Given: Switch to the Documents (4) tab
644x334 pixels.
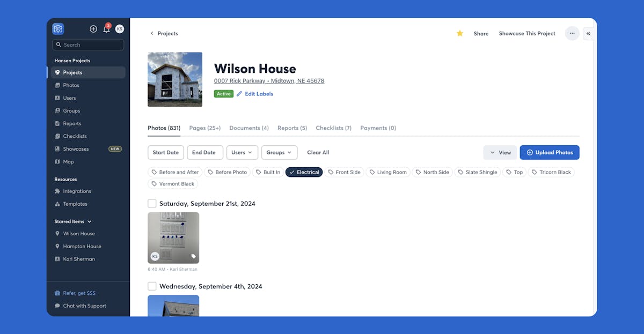Looking at the screenshot, I should click(x=249, y=128).
